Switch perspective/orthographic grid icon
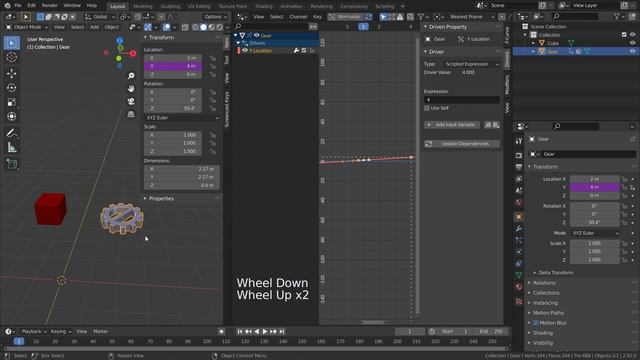Viewport: 640px width, 360px height. [x=131, y=114]
